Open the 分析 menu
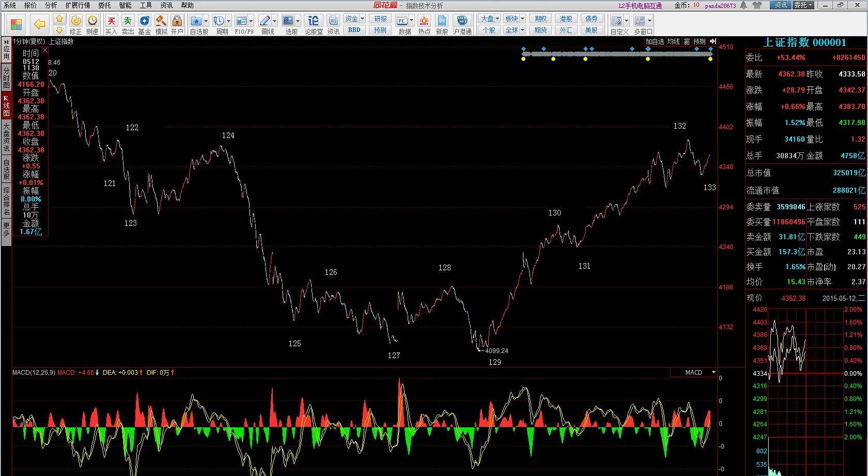This screenshot has height=476, width=868. (51, 5)
